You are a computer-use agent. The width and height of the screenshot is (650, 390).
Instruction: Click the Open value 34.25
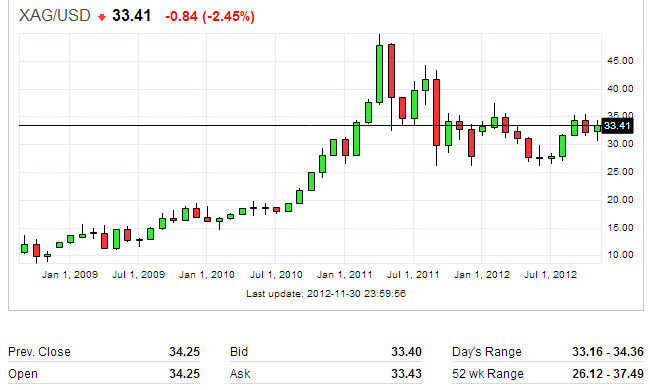[184, 374]
